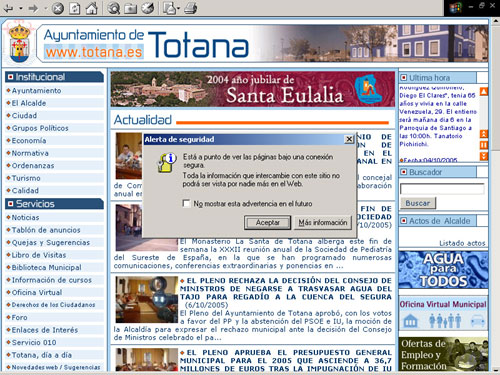The height and width of the screenshot is (375, 500).
Task: Open the 'El pleno aprueba el presupuesto' headline
Action: [x=286, y=361]
